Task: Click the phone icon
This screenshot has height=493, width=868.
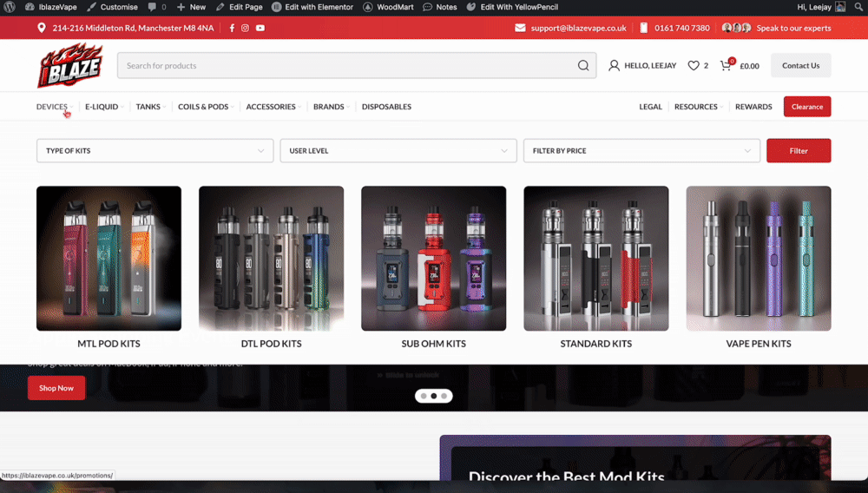Action: click(x=644, y=28)
